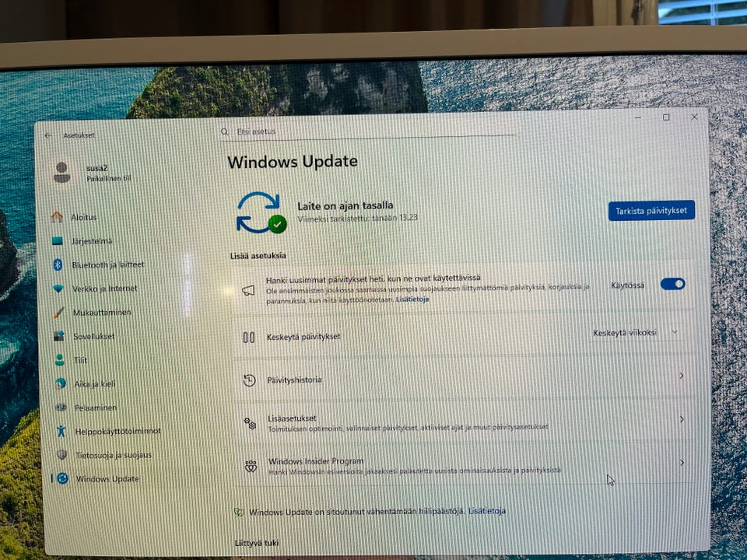Image resolution: width=747 pixels, height=560 pixels.
Task: Open Lisätietoja link about carbon emissions
Action: (x=487, y=511)
